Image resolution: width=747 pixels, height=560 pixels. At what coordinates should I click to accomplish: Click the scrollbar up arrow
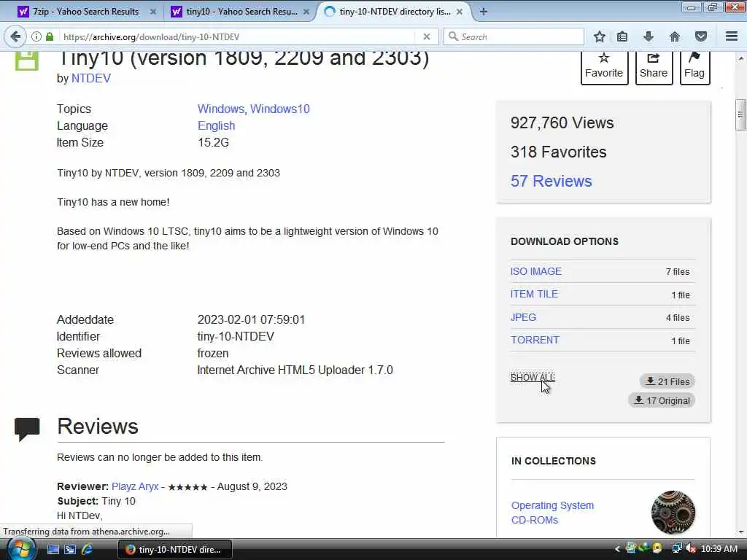[740, 58]
